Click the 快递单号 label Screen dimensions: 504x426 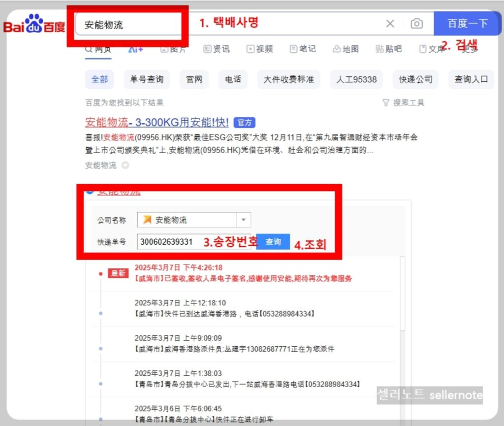[x=112, y=242]
